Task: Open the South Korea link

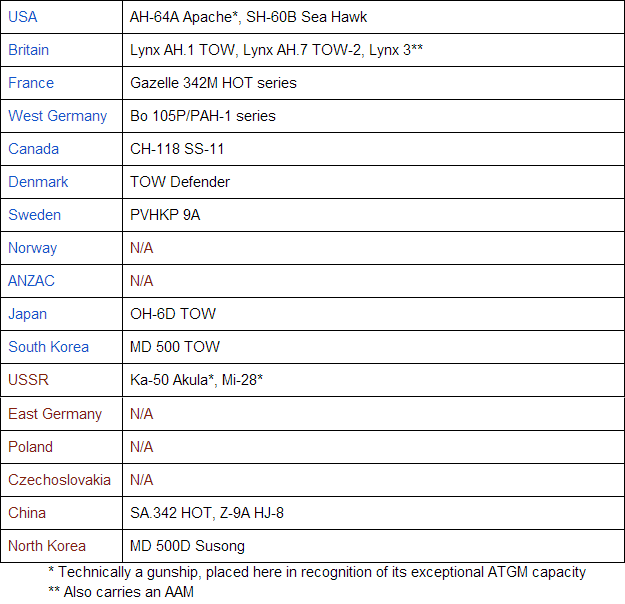Action: point(48,347)
